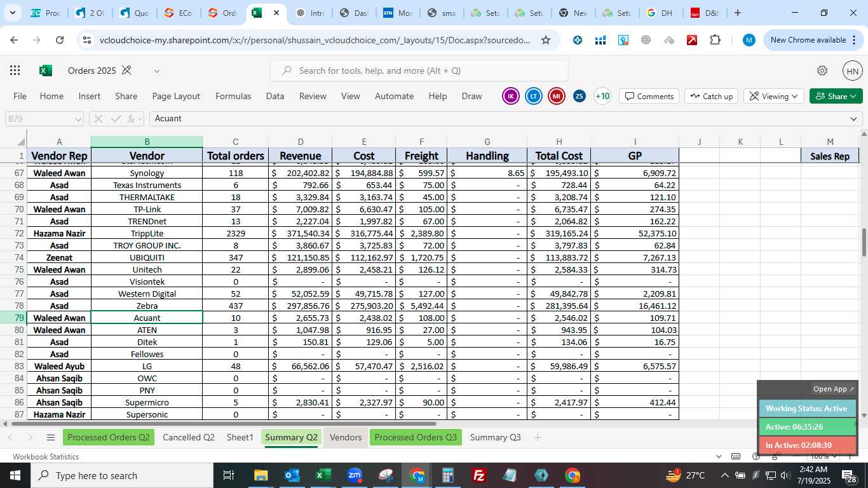This screenshot has height=488, width=868.
Task: Go back in Chrome
Action: (x=14, y=40)
